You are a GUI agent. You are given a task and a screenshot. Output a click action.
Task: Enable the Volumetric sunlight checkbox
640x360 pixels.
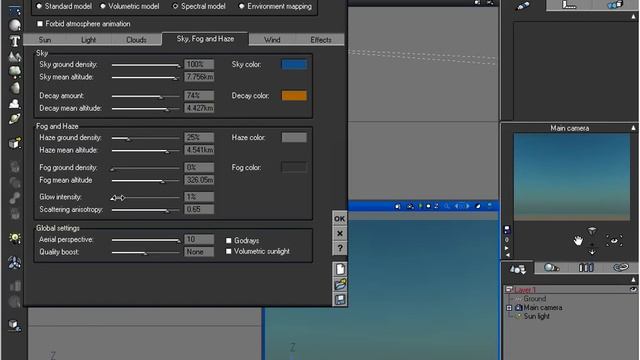(229, 251)
